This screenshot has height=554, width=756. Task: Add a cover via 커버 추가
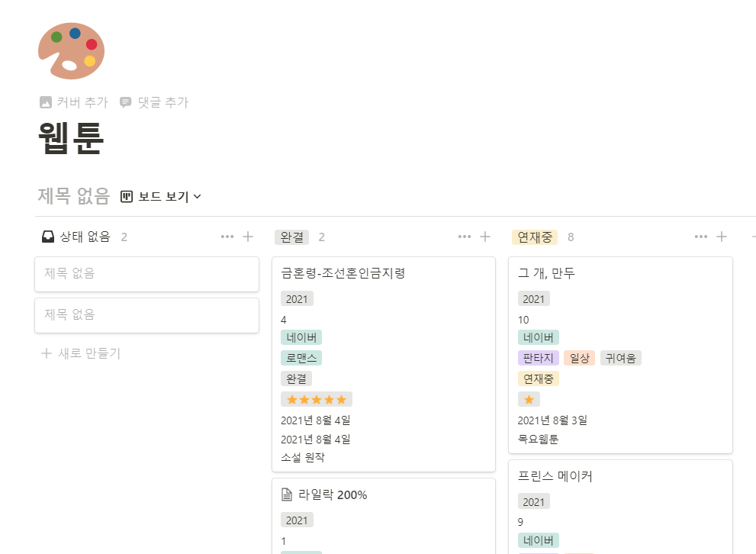[74, 102]
